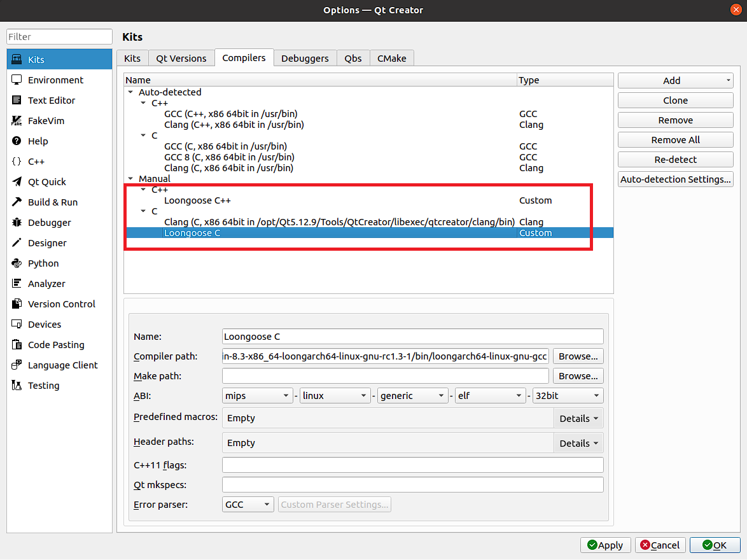Click the Remove All button
747x560 pixels.
(675, 139)
